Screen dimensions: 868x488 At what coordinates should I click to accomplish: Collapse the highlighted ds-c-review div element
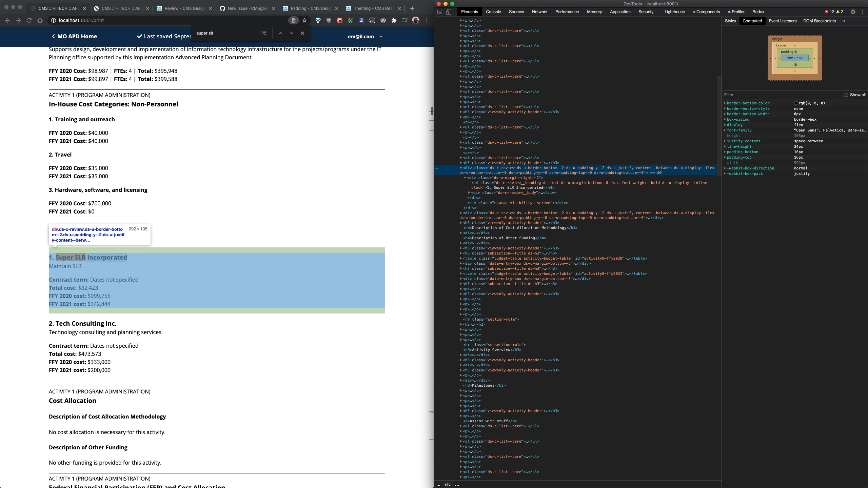coord(461,168)
